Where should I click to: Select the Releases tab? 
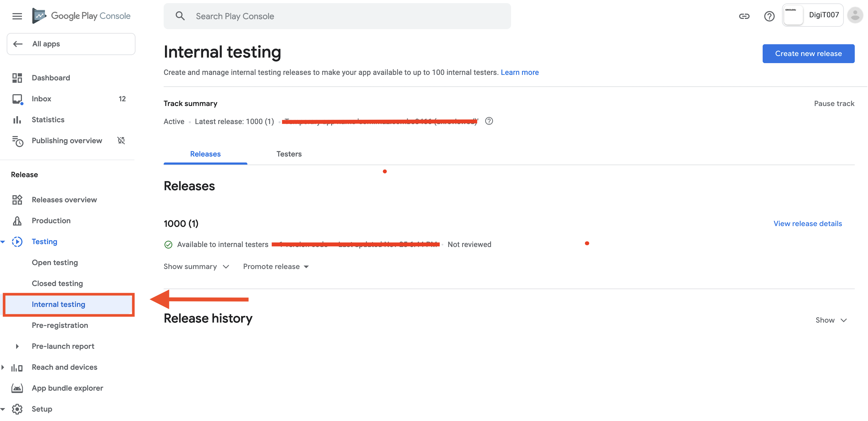(x=205, y=154)
